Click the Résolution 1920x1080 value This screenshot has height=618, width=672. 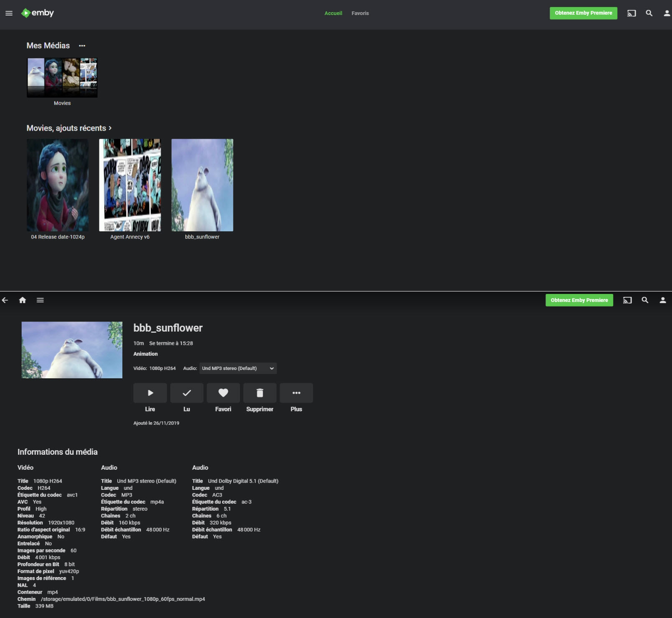click(61, 522)
